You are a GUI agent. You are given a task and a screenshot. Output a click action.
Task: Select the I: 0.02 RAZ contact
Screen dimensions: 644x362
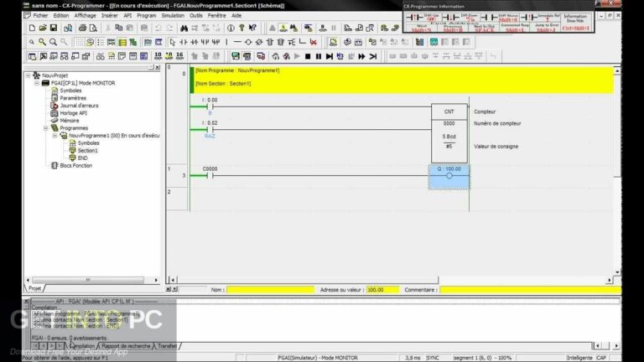coord(210,129)
